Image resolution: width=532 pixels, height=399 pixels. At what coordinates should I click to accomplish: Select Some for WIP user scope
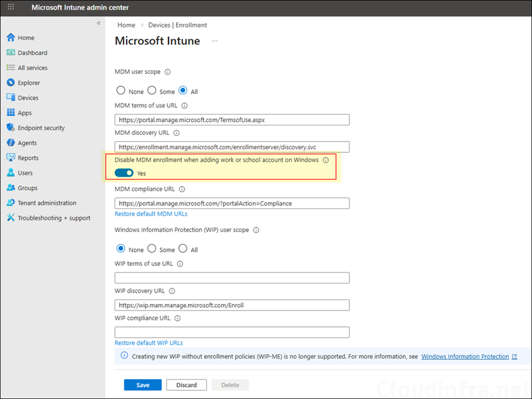[152, 249]
